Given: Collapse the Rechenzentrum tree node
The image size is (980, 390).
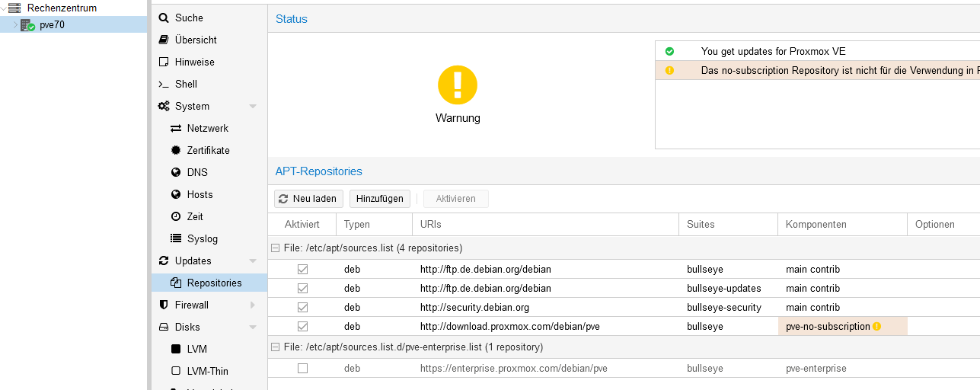Looking at the screenshot, I should [x=4, y=8].
